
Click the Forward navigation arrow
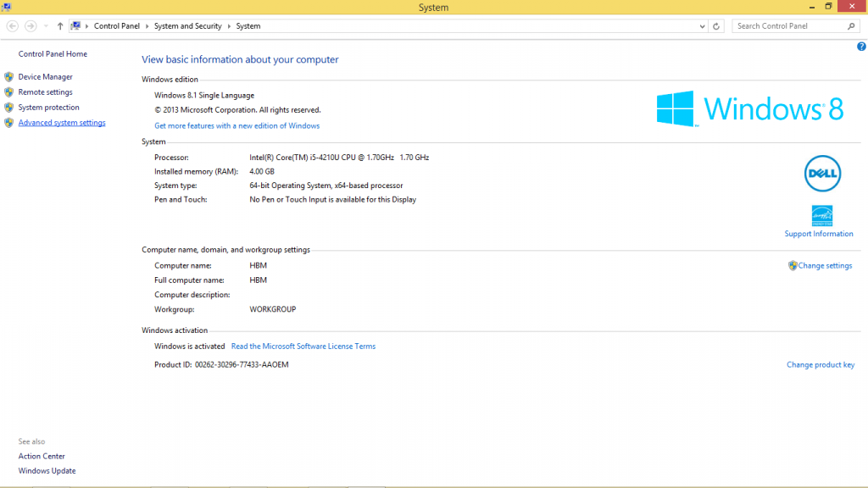click(x=31, y=26)
